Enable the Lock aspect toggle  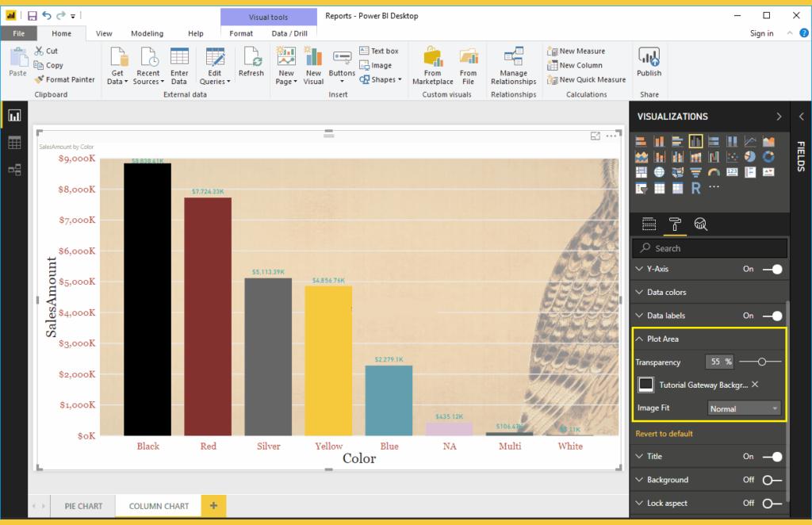pos(772,504)
